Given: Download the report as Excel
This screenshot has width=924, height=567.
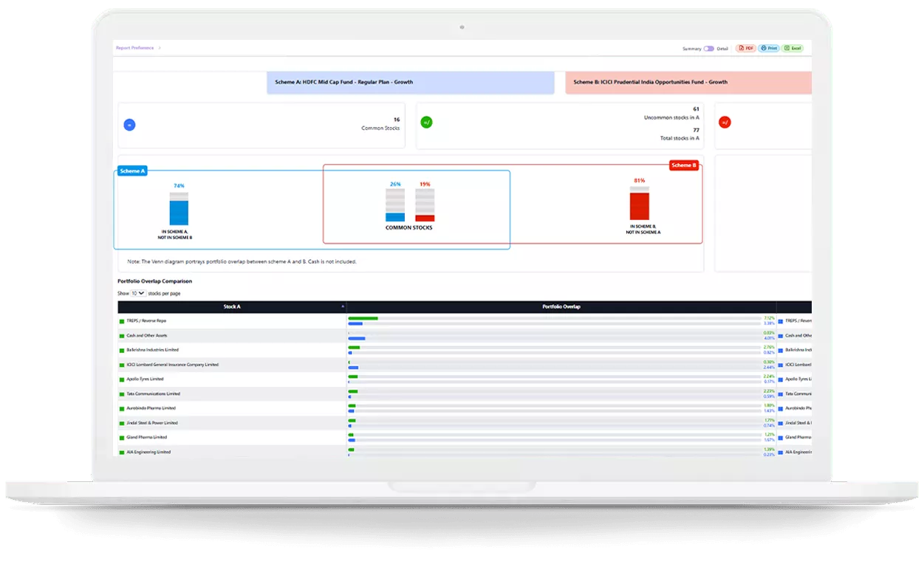Looking at the screenshot, I should click(793, 48).
